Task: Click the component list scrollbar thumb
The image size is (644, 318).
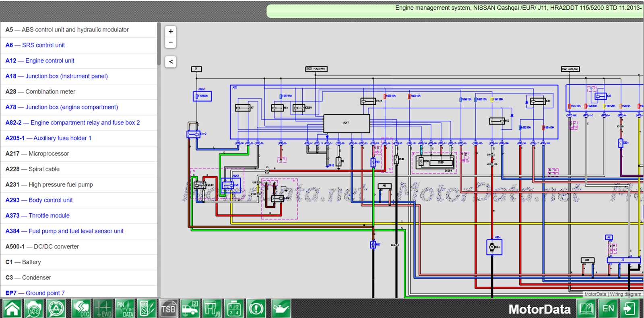Action: click(x=159, y=44)
